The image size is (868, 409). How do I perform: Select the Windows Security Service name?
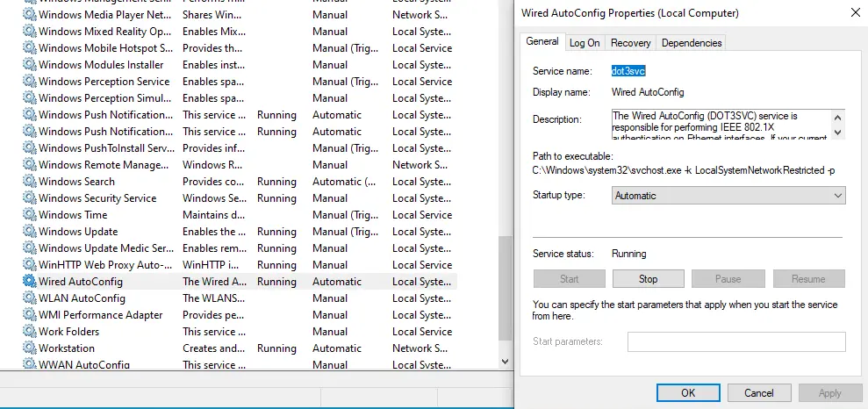coord(97,198)
